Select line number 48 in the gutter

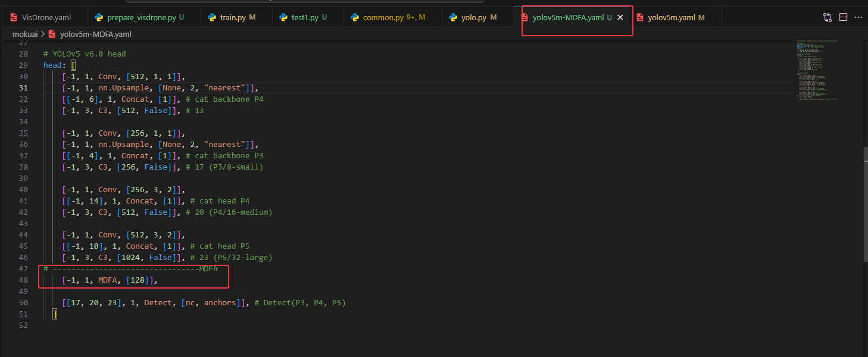23,280
